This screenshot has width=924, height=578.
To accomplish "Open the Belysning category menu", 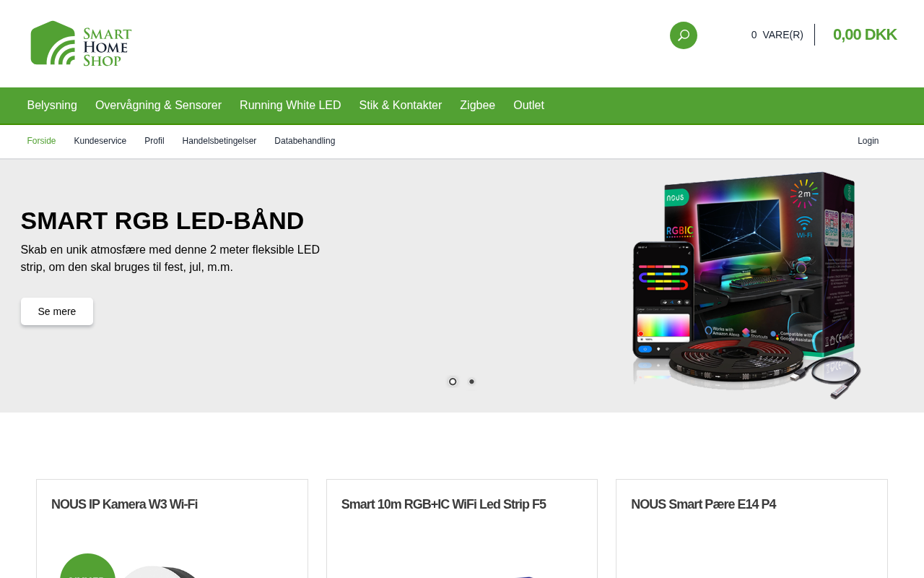I will point(52,105).
